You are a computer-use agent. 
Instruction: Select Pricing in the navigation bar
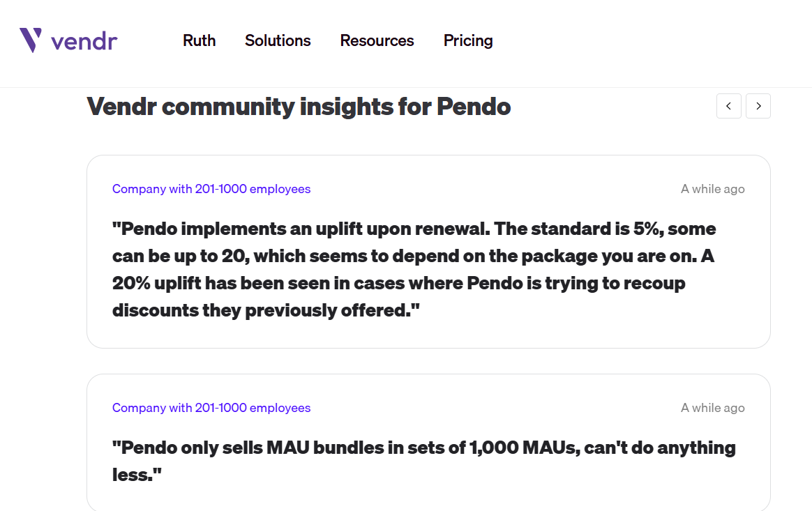467,41
